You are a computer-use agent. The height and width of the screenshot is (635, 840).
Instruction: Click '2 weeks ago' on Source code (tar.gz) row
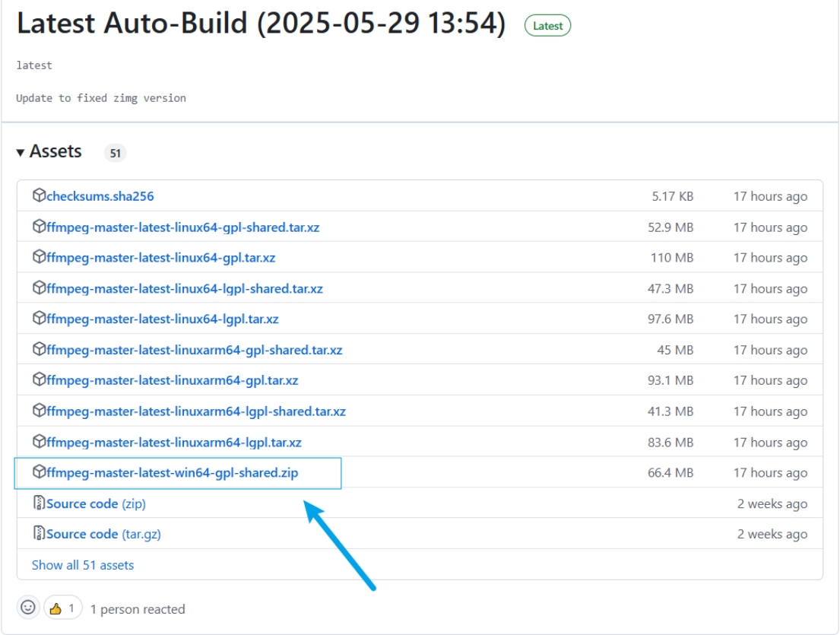[772, 535]
